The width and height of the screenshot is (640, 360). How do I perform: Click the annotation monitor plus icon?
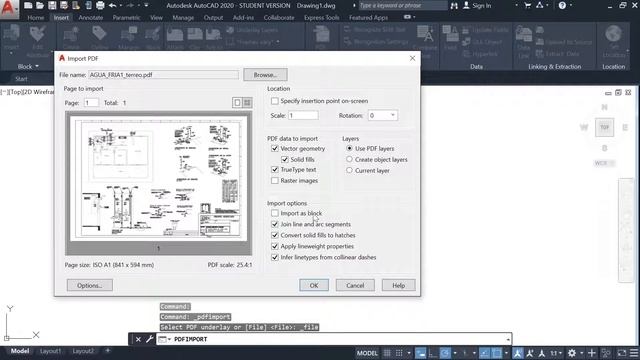(591, 353)
